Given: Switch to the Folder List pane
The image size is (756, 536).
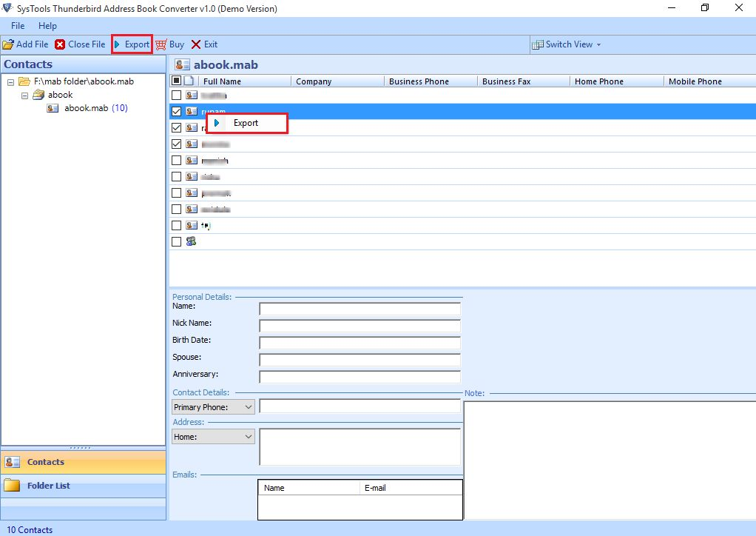Looking at the screenshot, I should point(49,486).
